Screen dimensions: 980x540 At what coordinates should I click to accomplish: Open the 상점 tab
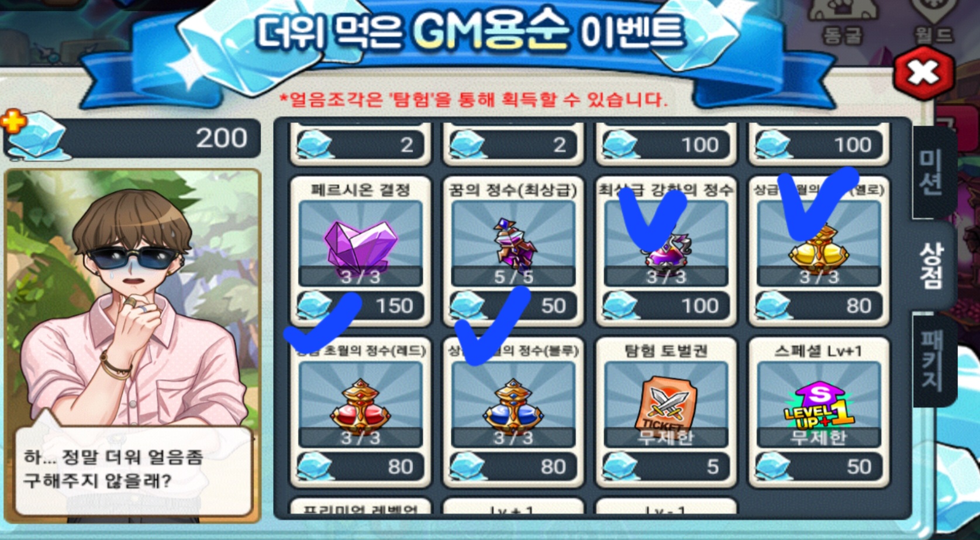[932, 266]
